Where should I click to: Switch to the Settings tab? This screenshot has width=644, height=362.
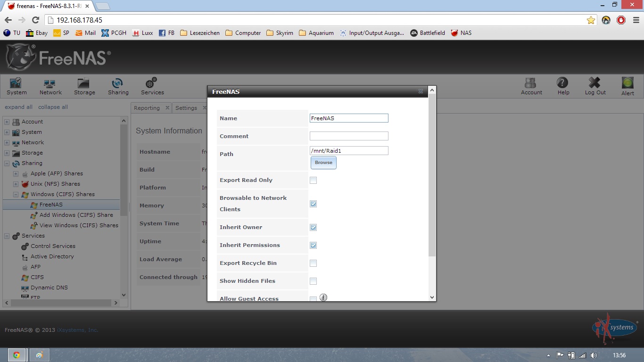click(x=186, y=108)
